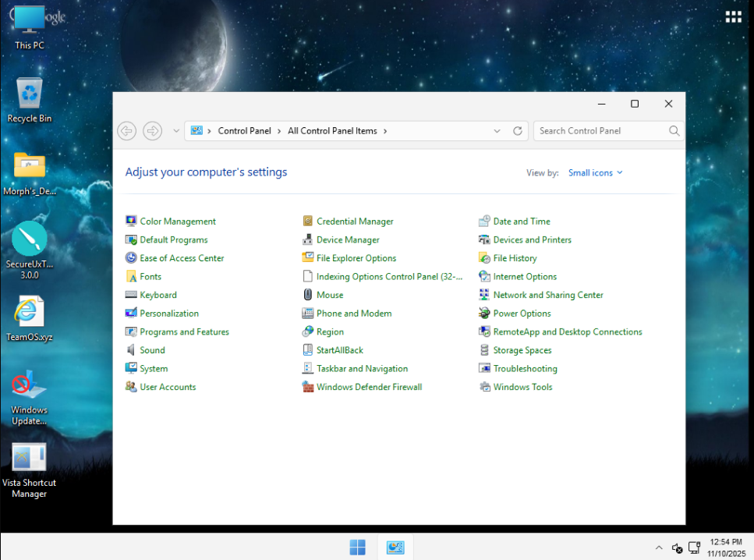
Task: Open the address bar history dropdown
Action: point(497,131)
